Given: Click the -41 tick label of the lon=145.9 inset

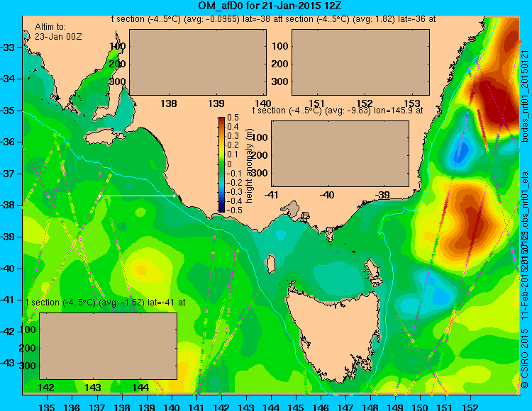Looking at the screenshot, I should click(x=271, y=195).
